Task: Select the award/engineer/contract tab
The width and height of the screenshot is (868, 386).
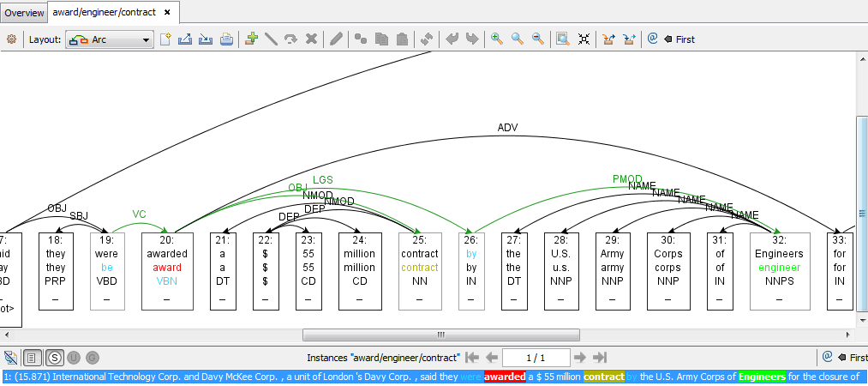Action: (104, 12)
